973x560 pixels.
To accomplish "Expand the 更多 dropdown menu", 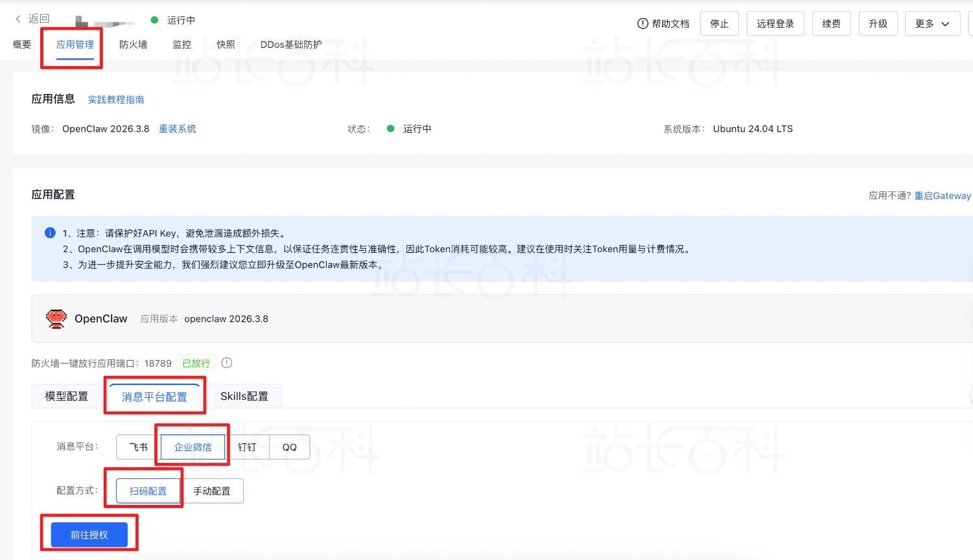I will coord(933,23).
